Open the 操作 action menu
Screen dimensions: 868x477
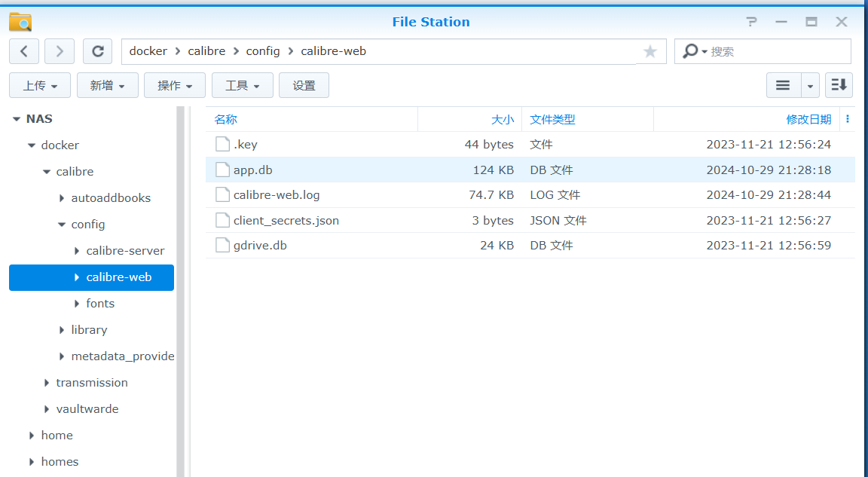(x=174, y=85)
